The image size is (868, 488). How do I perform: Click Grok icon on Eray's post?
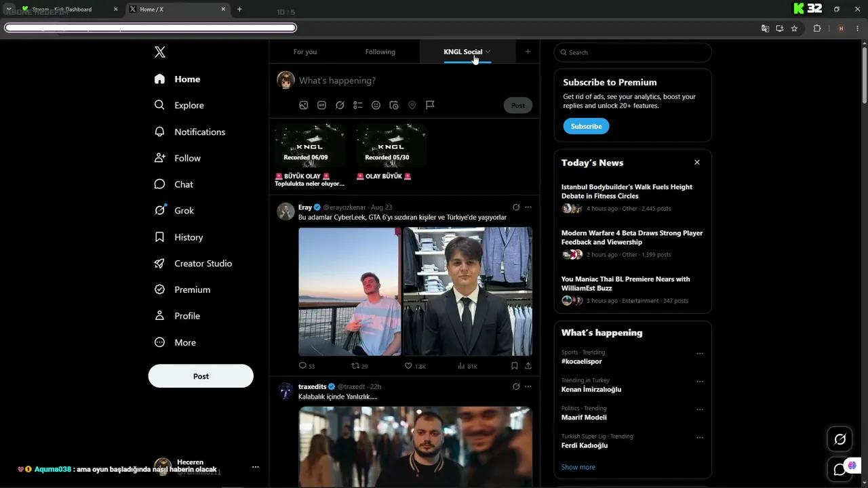point(516,207)
